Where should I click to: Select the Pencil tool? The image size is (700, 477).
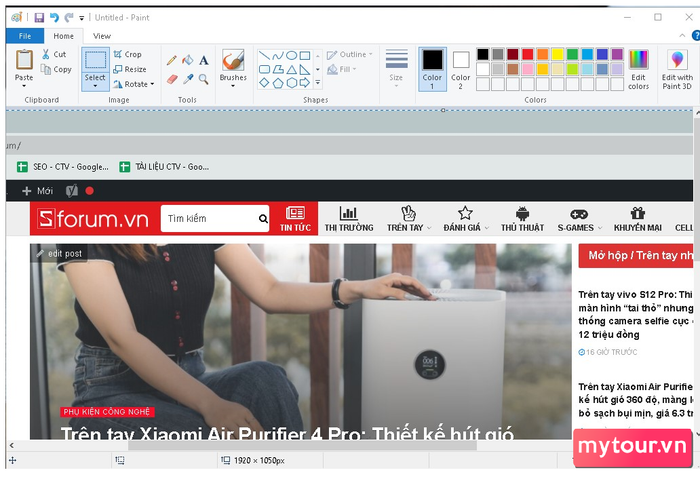pos(171,60)
